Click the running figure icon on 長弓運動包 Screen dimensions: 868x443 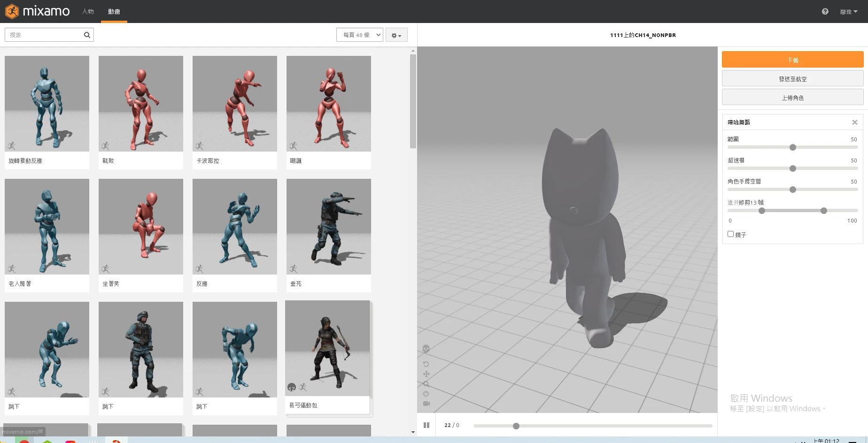click(302, 387)
